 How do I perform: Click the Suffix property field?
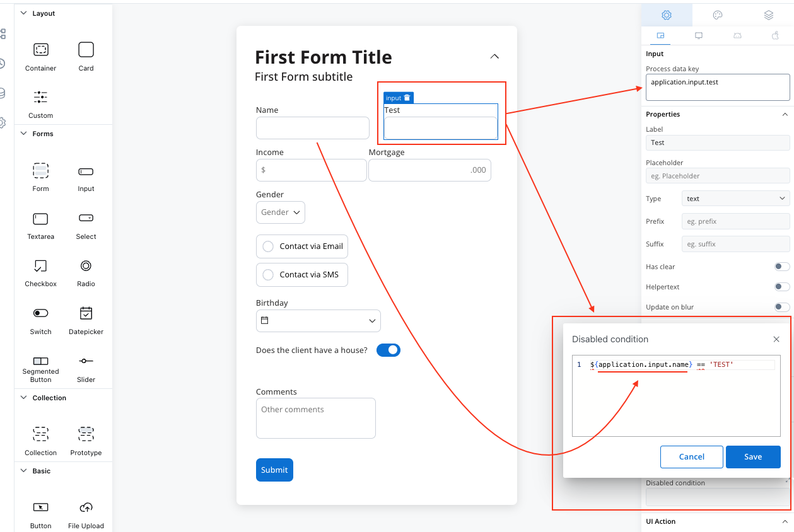point(736,244)
